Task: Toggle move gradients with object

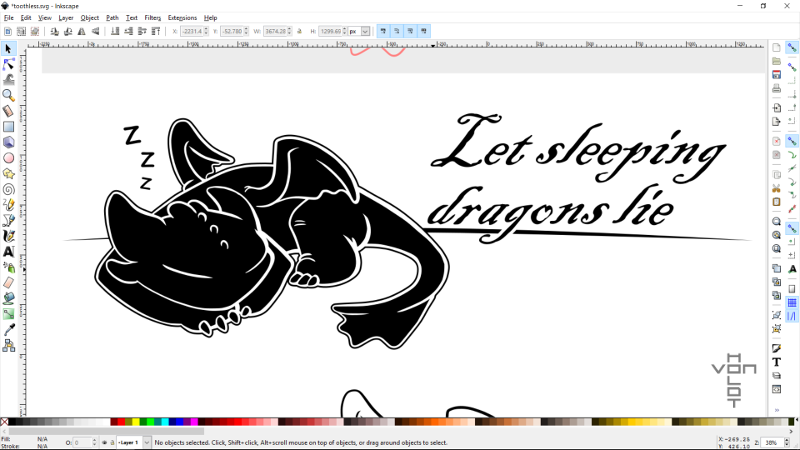Action: pyautogui.click(x=410, y=32)
